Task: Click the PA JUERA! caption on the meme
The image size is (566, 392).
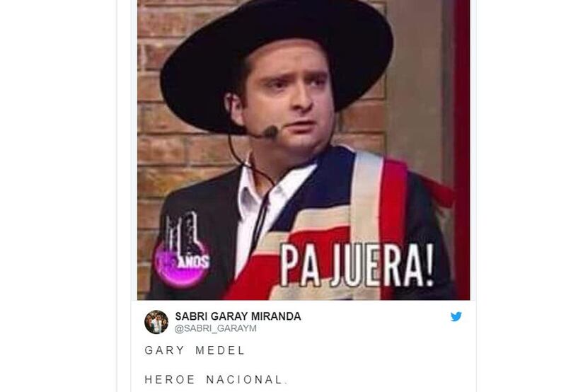Action: click(357, 265)
